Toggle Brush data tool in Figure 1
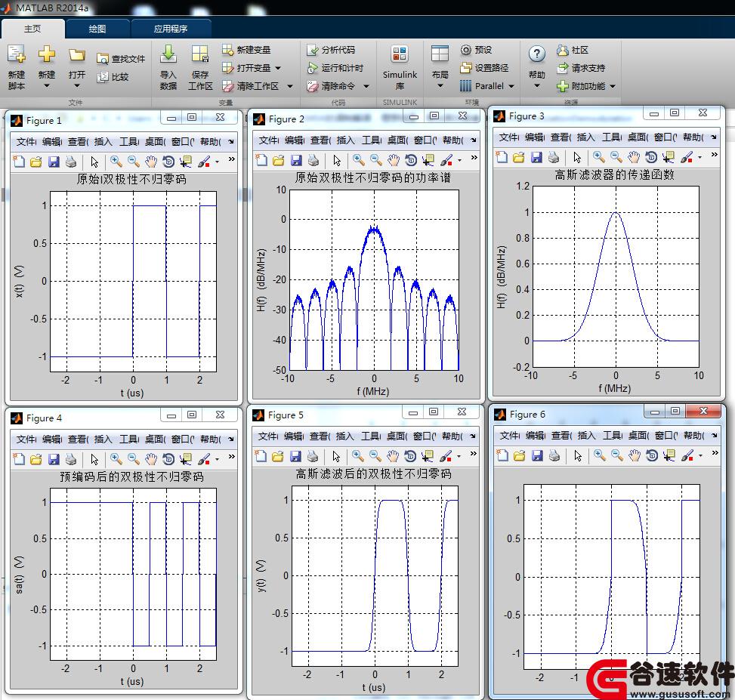This screenshot has width=735, height=700. (204, 162)
